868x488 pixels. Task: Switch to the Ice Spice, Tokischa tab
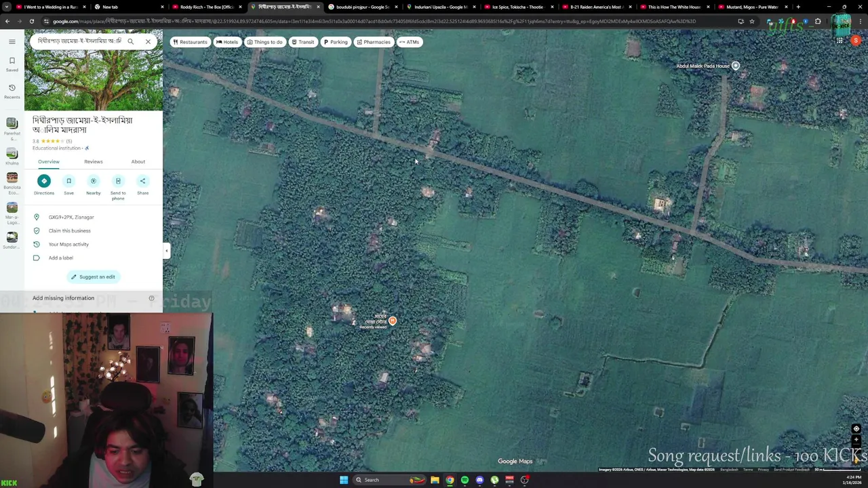518,7
